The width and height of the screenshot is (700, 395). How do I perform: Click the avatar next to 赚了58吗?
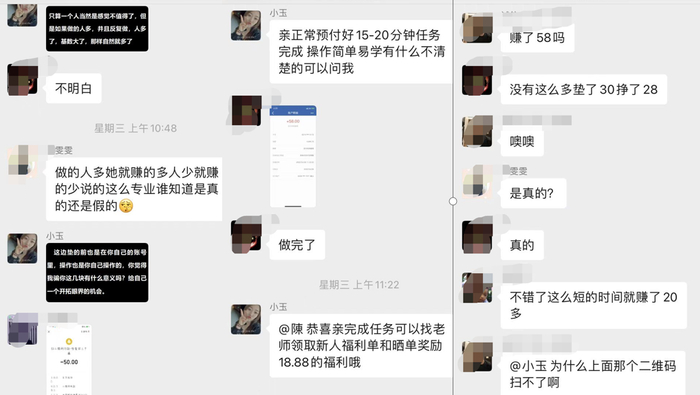[477, 28]
